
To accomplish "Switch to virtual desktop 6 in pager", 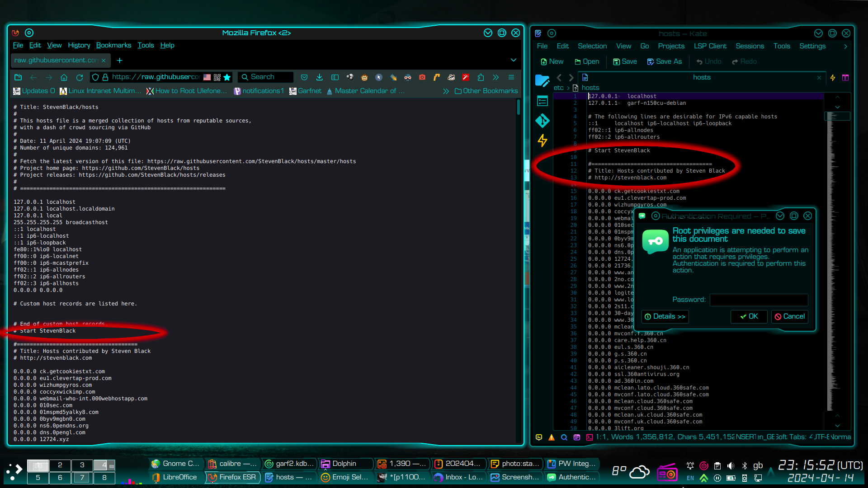I will [x=60, y=478].
